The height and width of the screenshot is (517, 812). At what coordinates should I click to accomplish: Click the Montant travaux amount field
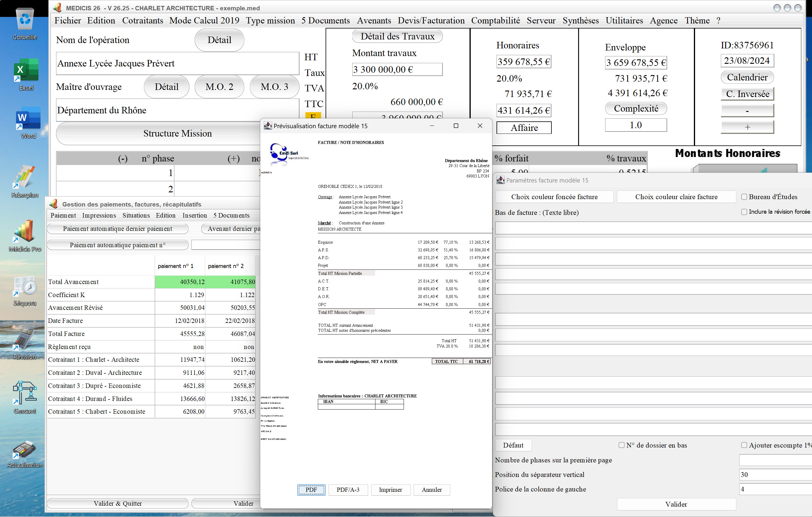pos(397,69)
